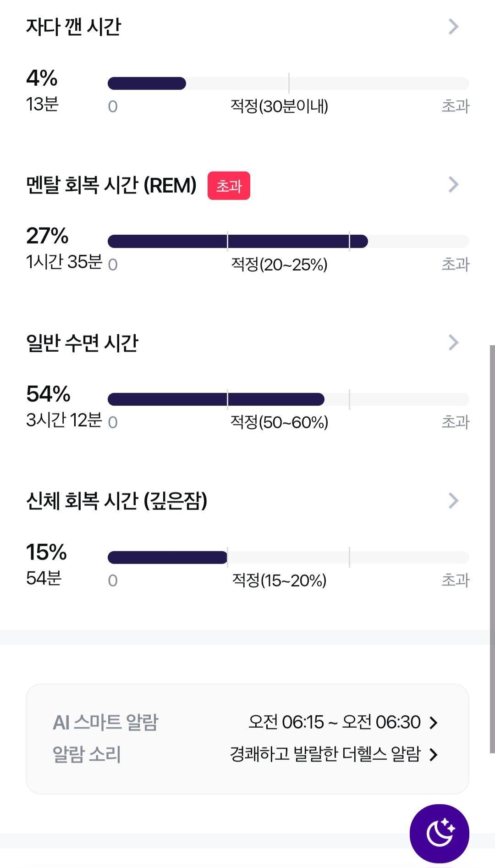Image resolution: width=495 pixels, height=868 pixels.
Task: Click the vertical scrollbar on right edge
Action: click(x=492, y=549)
